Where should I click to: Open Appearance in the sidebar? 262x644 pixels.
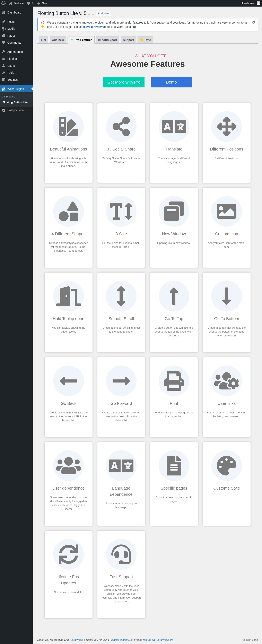pos(16,52)
